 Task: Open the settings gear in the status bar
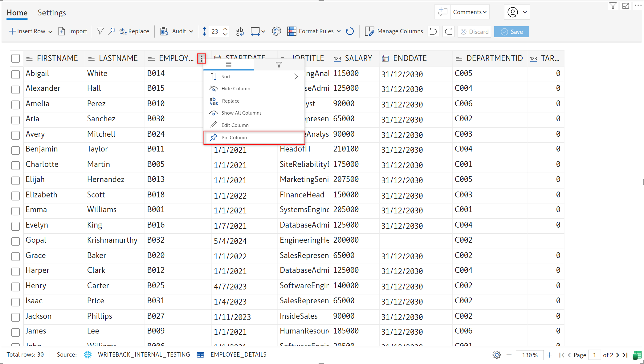pos(496,355)
